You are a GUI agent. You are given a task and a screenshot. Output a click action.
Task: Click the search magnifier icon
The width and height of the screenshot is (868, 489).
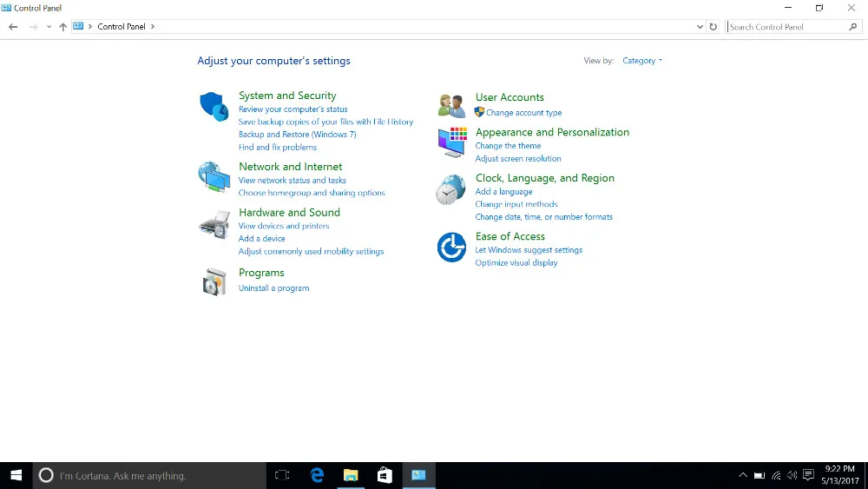click(852, 27)
